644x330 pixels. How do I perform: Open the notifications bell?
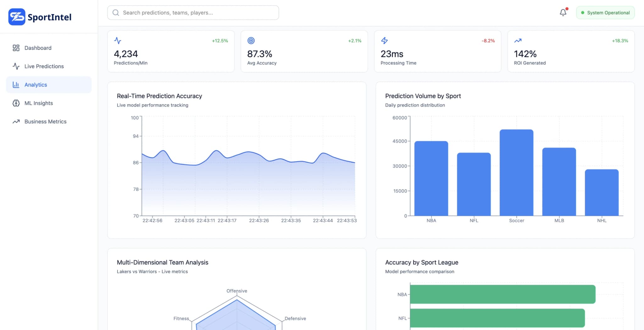(x=563, y=13)
